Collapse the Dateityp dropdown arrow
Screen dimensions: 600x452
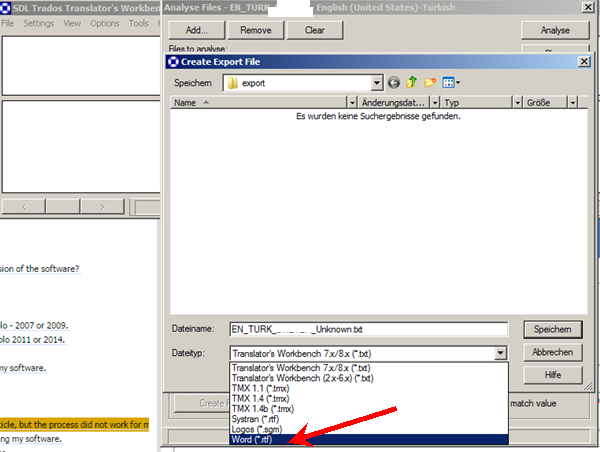point(500,353)
